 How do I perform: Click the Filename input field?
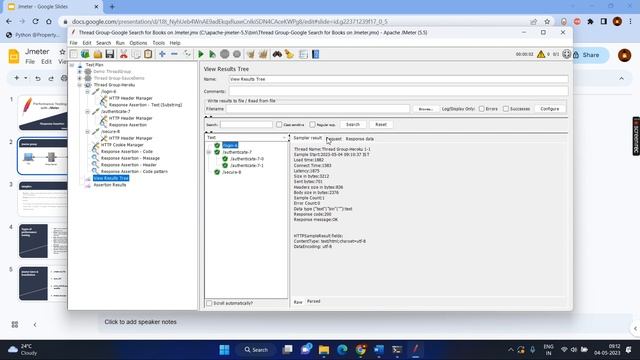point(318,109)
